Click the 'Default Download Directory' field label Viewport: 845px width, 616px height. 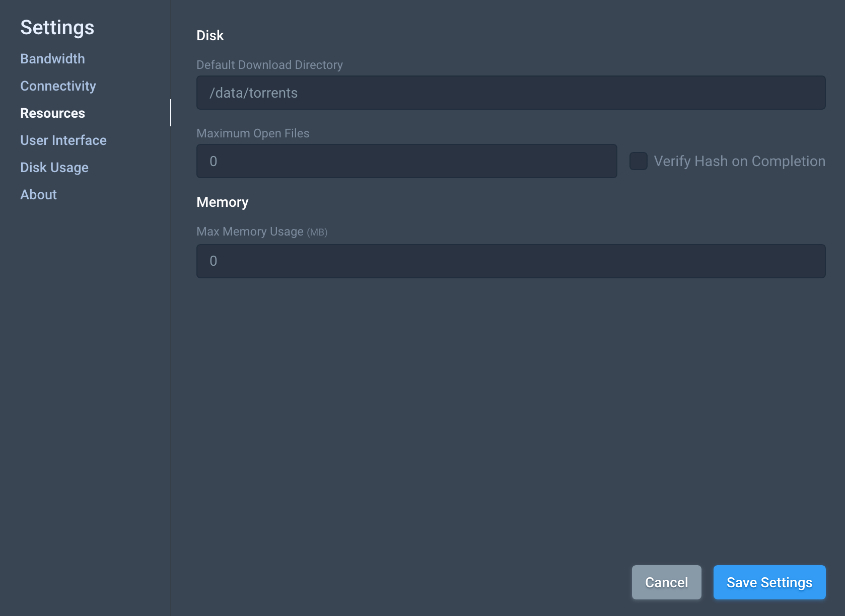[x=269, y=65]
